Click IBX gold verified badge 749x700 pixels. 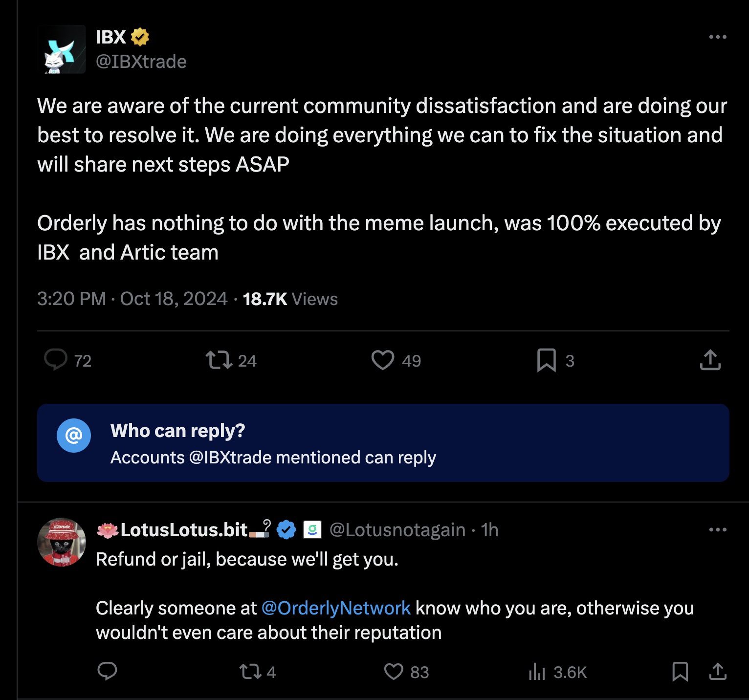coord(140,37)
